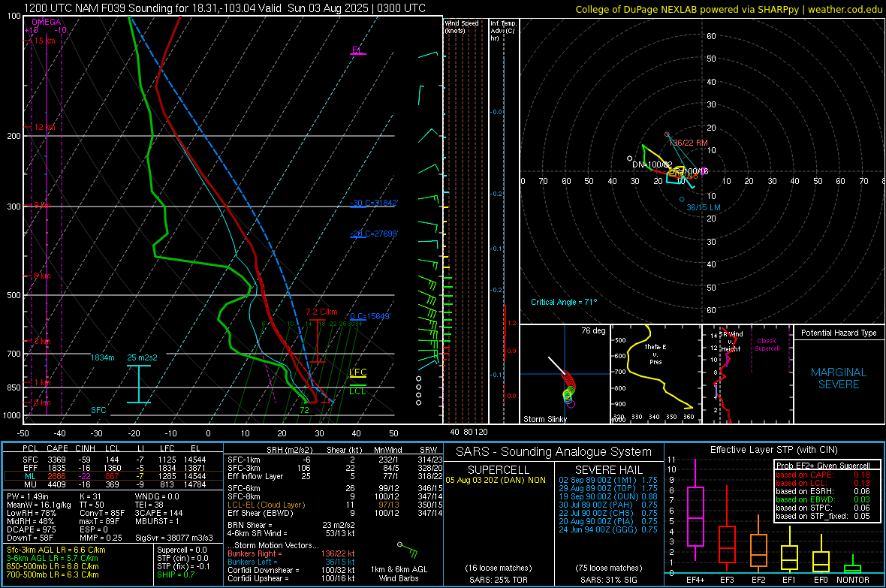Click the 'SR Wind v. Height' plot label
The width and height of the screenshot is (886, 588).
(731, 342)
